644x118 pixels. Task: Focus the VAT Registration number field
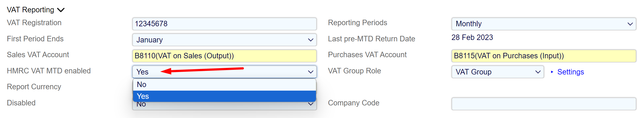pos(224,24)
